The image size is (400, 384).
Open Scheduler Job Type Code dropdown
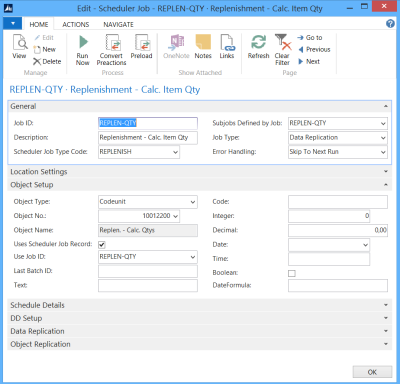tap(175, 152)
